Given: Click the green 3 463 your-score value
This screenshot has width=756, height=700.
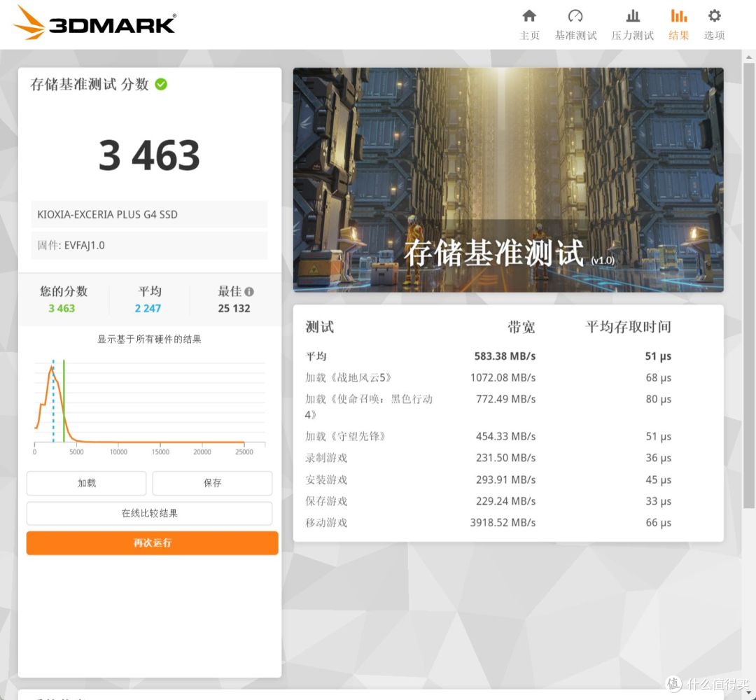Looking at the screenshot, I should (x=62, y=309).
